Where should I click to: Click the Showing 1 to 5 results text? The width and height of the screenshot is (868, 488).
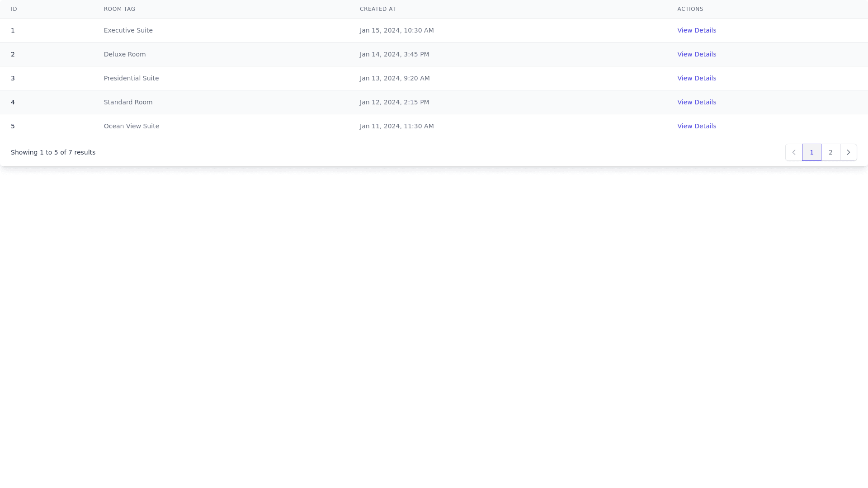53,152
